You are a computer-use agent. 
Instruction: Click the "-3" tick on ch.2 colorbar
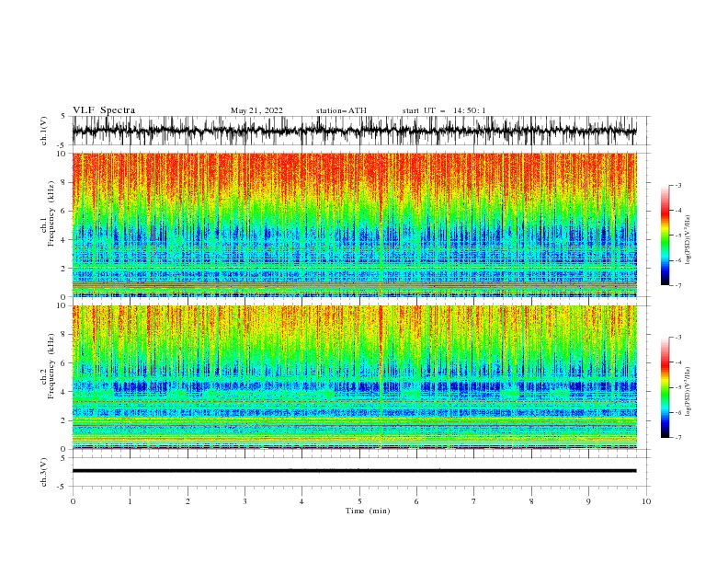[677, 338]
